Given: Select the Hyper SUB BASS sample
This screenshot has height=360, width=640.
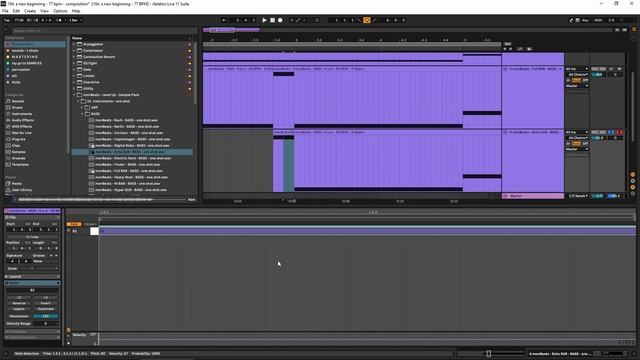Looking at the screenshot, I should point(131,190).
